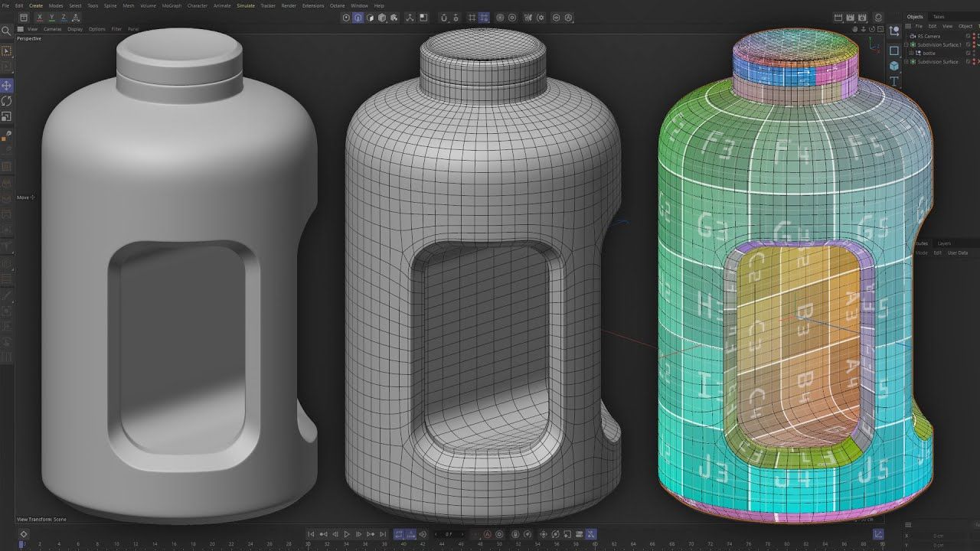Toggle the viewport visibility dot for bottle
Image resolution: width=980 pixels, height=551 pixels.
click(x=973, y=52)
